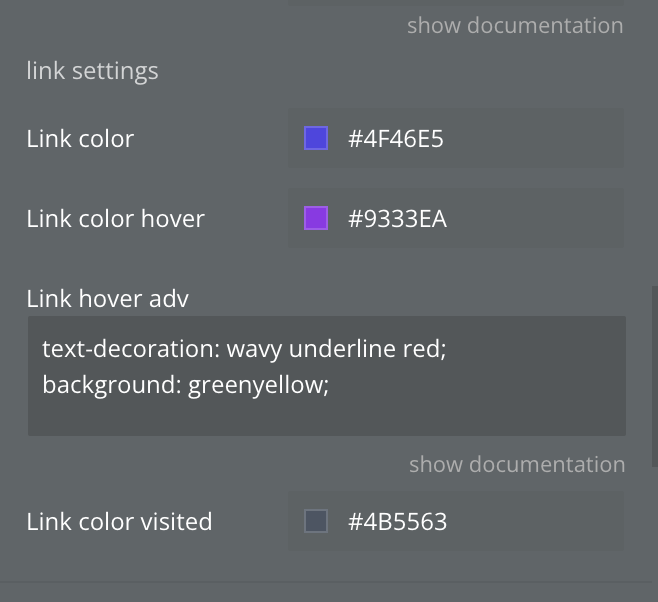
Task: Click the panel's vertical scrollbar
Action: click(654, 376)
